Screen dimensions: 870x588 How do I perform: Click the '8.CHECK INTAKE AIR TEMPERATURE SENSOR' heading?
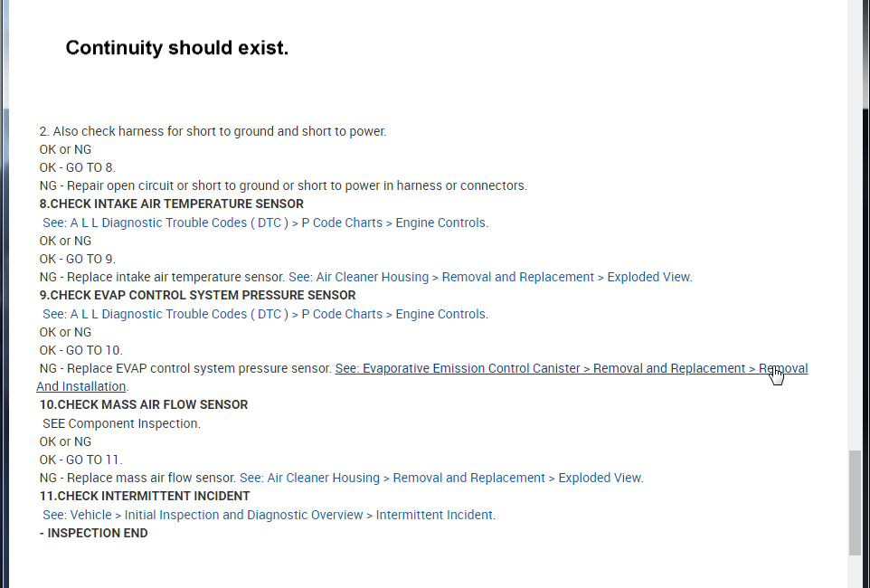click(x=171, y=204)
